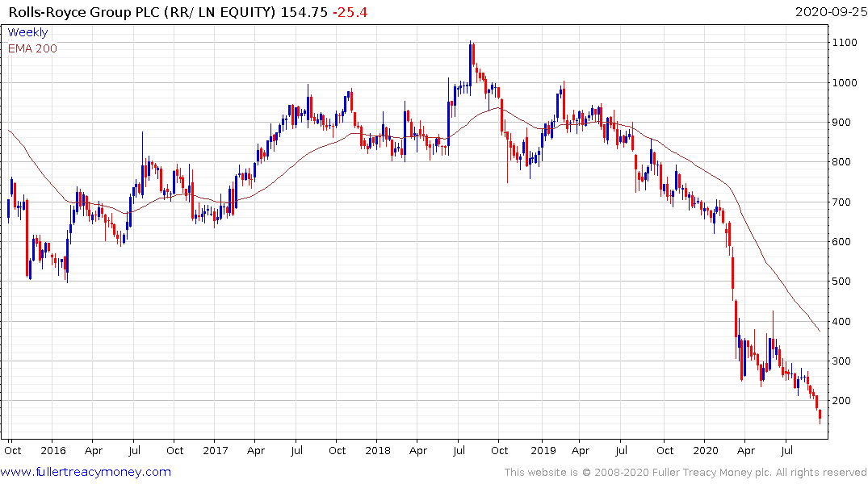Click the -25.4 price change value

coord(350,12)
